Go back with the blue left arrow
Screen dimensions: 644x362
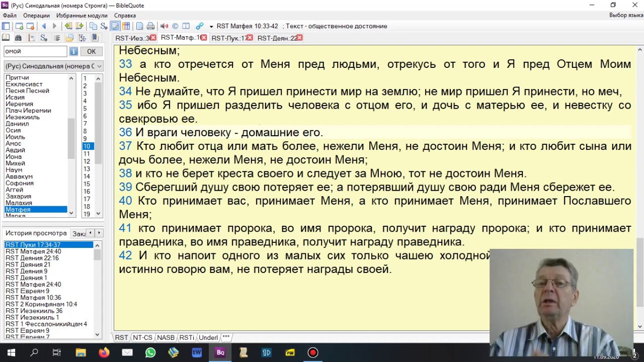44,26
